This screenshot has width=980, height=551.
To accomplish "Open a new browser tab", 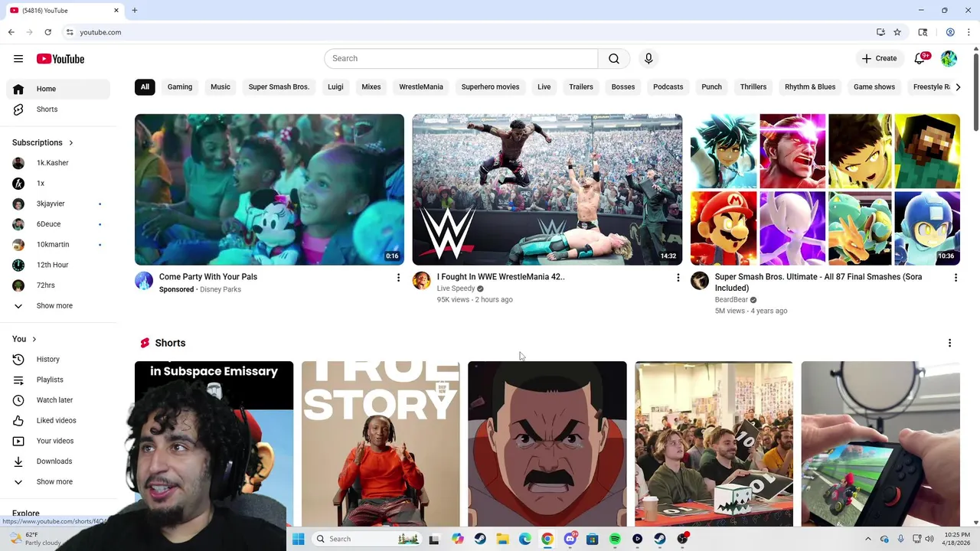I will [134, 11].
